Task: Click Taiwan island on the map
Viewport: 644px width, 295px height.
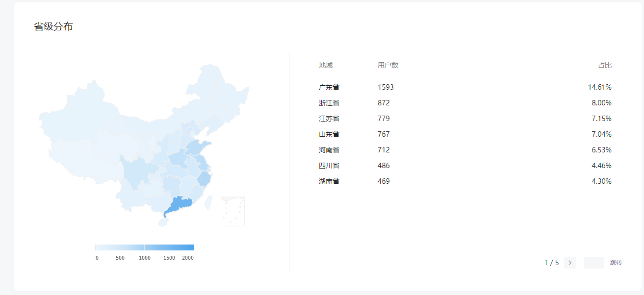Action: pyautogui.click(x=208, y=202)
